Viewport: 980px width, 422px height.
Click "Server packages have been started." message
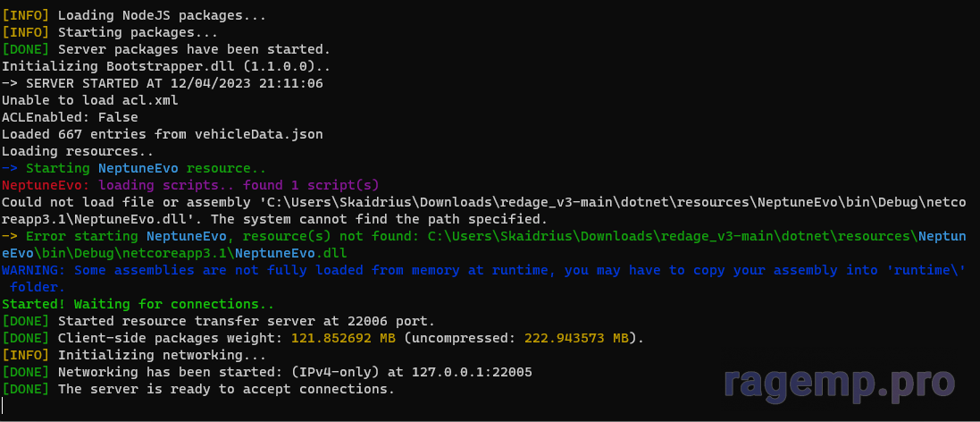(194, 49)
